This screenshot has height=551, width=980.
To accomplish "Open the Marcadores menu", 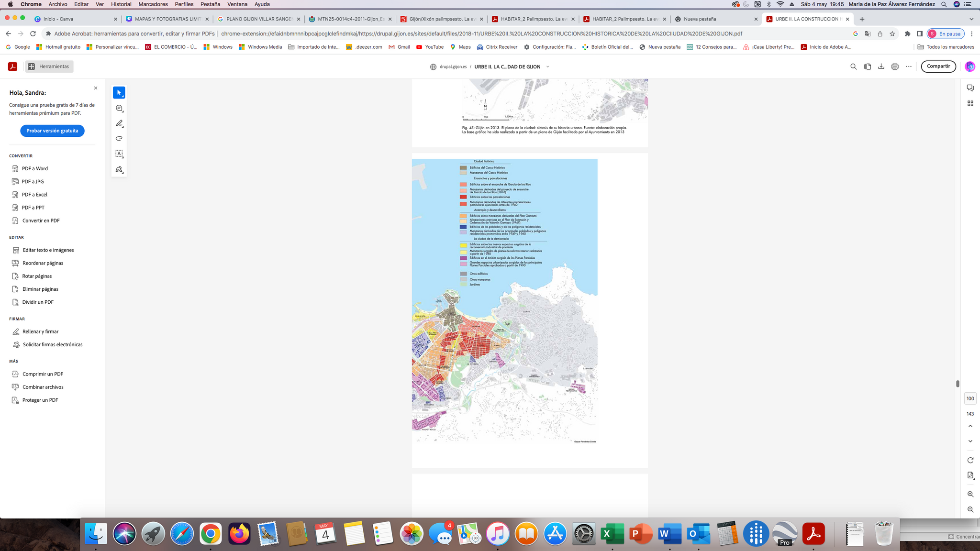I will [x=153, y=4].
